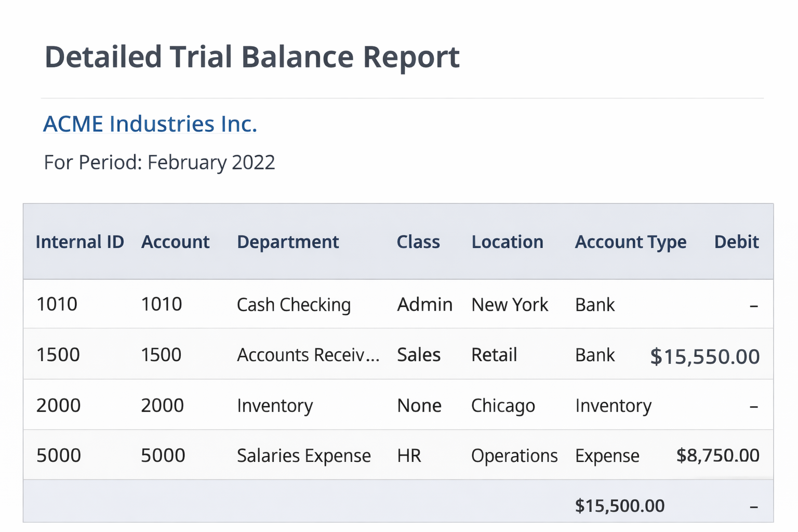Open the ACME Industries Inc. company link
Viewport: 798px width, 532px height.
[150, 124]
